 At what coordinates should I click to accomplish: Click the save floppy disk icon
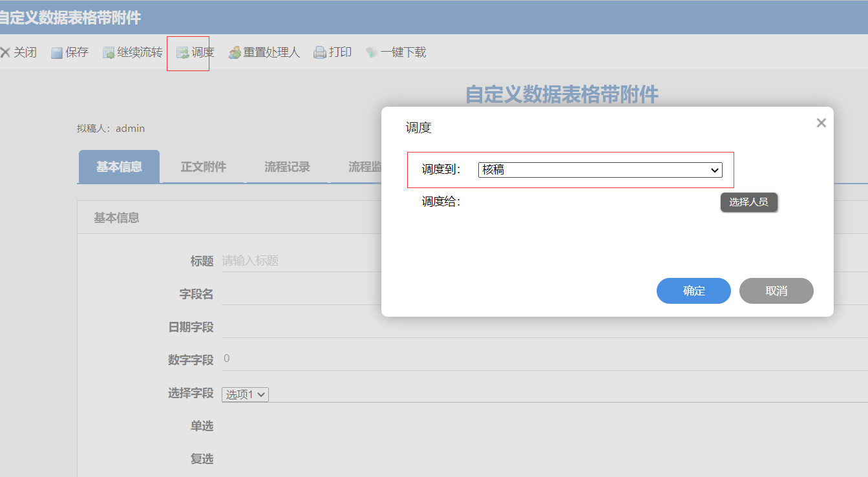tap(57, 53)
